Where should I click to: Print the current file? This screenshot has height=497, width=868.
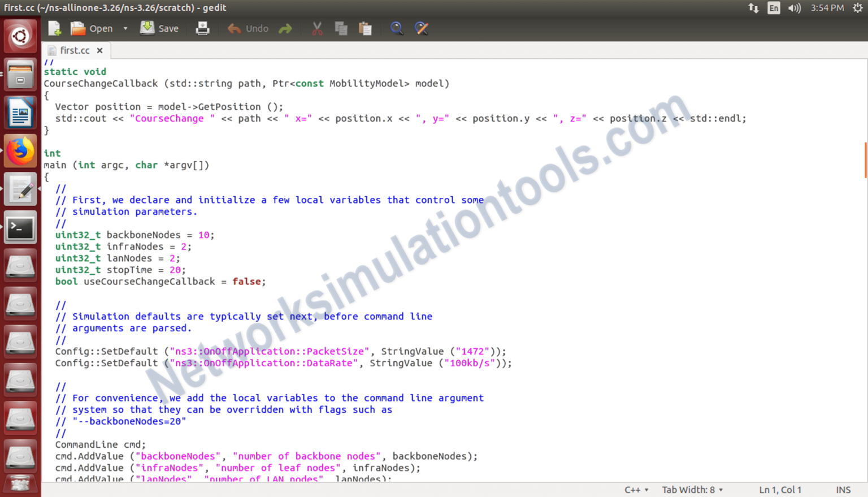tap(202, 28)
